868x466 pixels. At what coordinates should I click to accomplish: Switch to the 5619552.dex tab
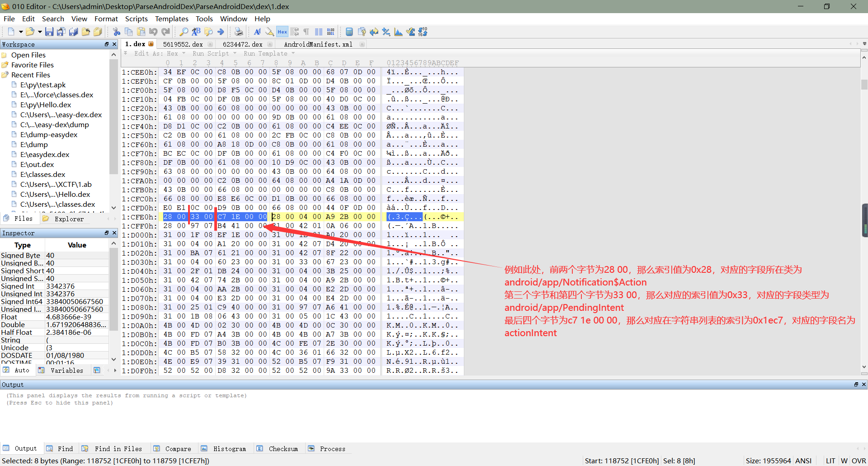coord(183,44)
